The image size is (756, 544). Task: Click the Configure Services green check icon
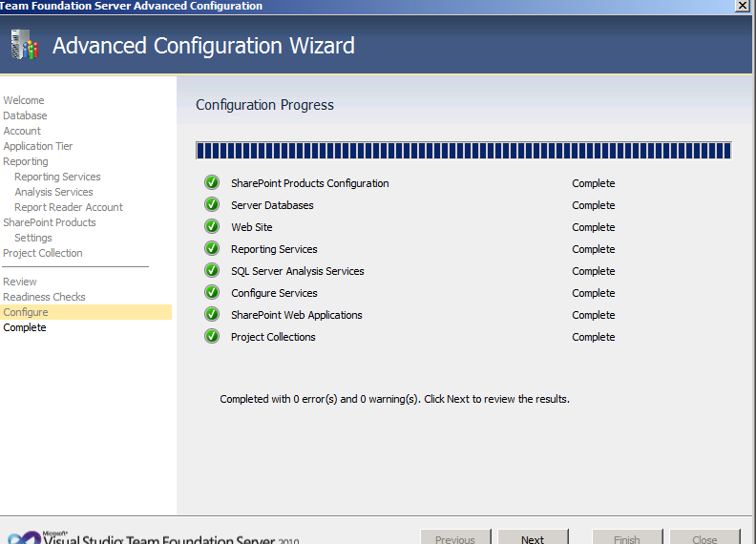(212, 293)
